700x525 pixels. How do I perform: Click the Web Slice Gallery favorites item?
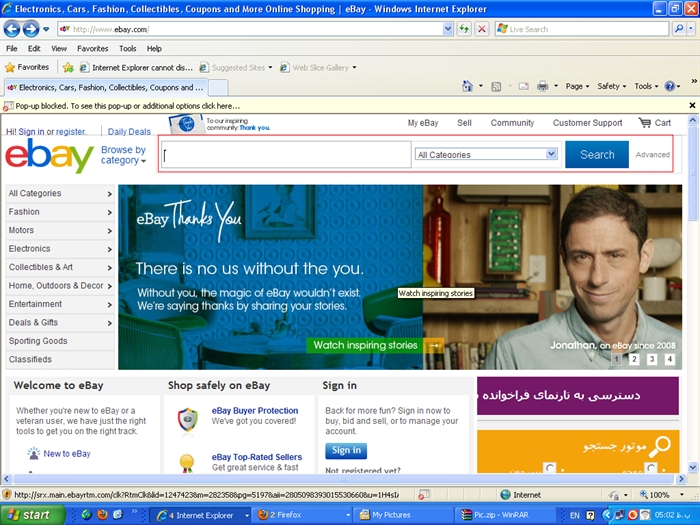[318, 67]
